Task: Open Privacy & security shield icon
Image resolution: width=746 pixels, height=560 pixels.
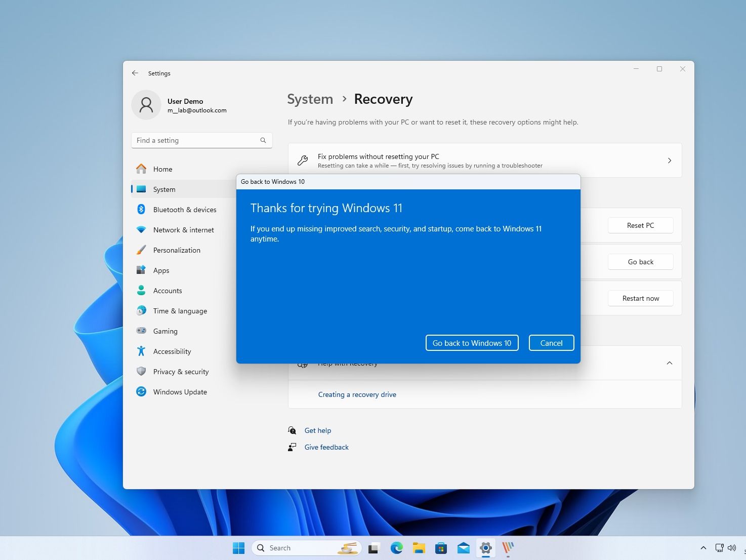Action: coord(141,372)
